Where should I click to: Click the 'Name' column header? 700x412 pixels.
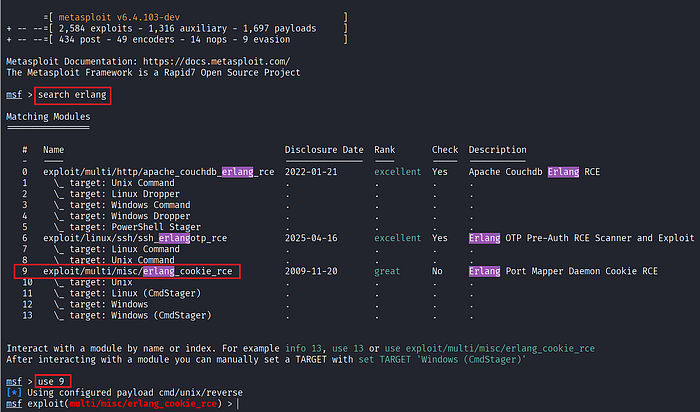53,150
